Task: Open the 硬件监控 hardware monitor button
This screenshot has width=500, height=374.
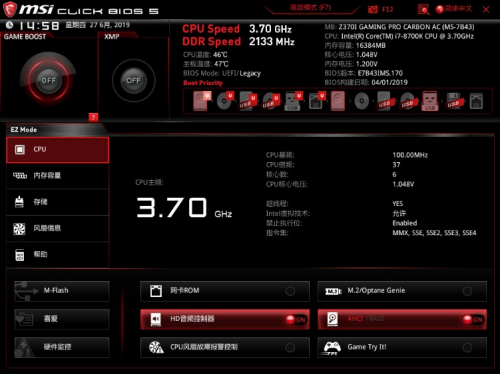Action: pyautogui.click(x=62, y=347)
